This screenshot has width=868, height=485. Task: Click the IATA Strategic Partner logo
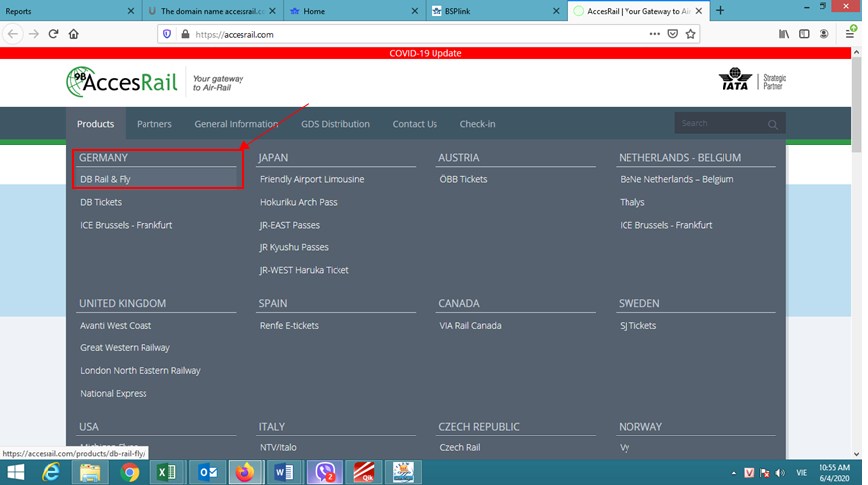tap(752, 80)
